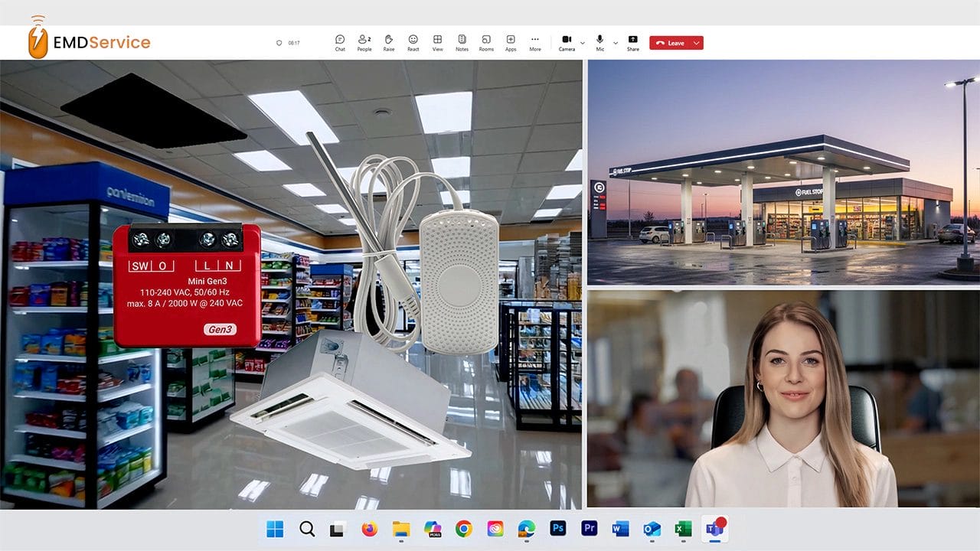Open the React emoji menu
980x551 pixels.
point(413,42)
